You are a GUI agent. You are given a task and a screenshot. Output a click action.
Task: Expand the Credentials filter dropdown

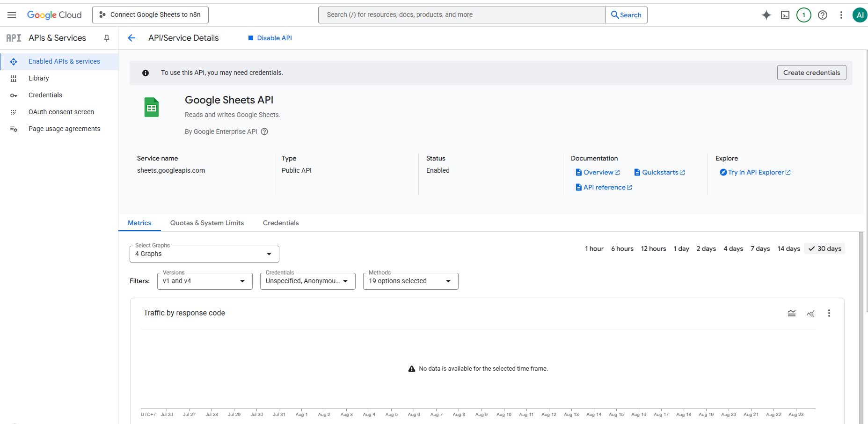coord(308,281)
